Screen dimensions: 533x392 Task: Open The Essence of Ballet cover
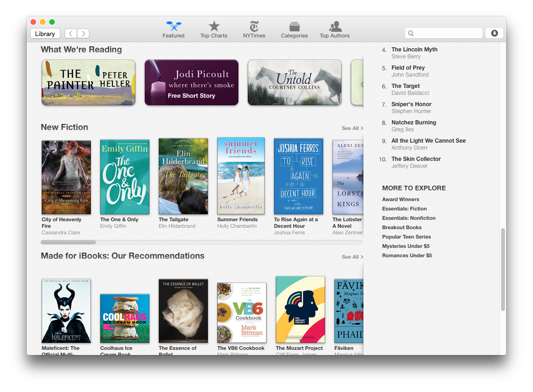point(183,311)
